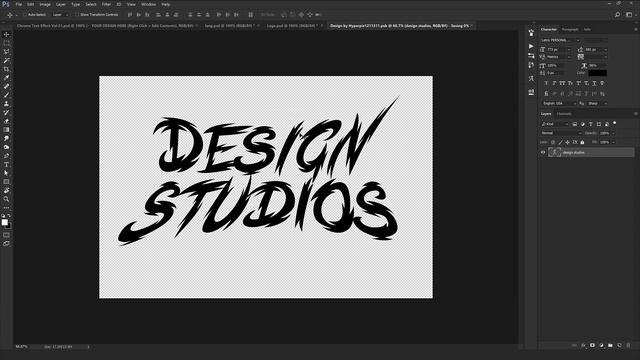Select the Dodge tool
Viewport: 640px width, 360px height.
tap(6, 147)
